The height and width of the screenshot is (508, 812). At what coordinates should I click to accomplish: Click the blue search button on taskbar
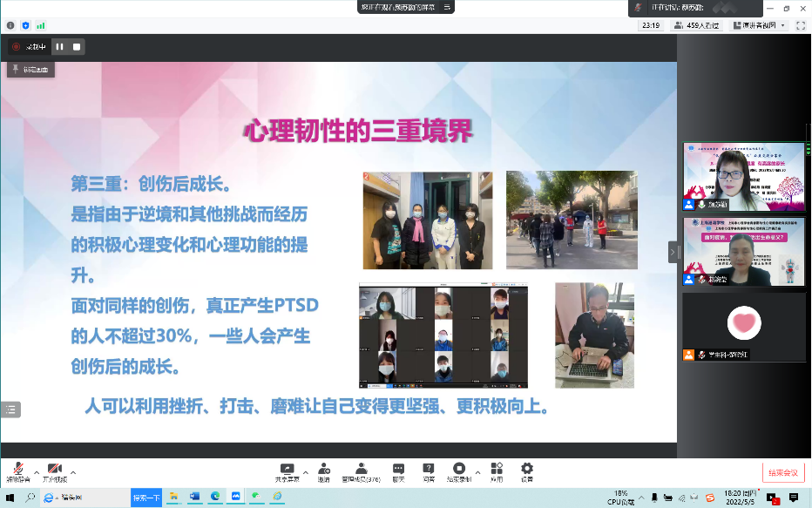[146, 498]
